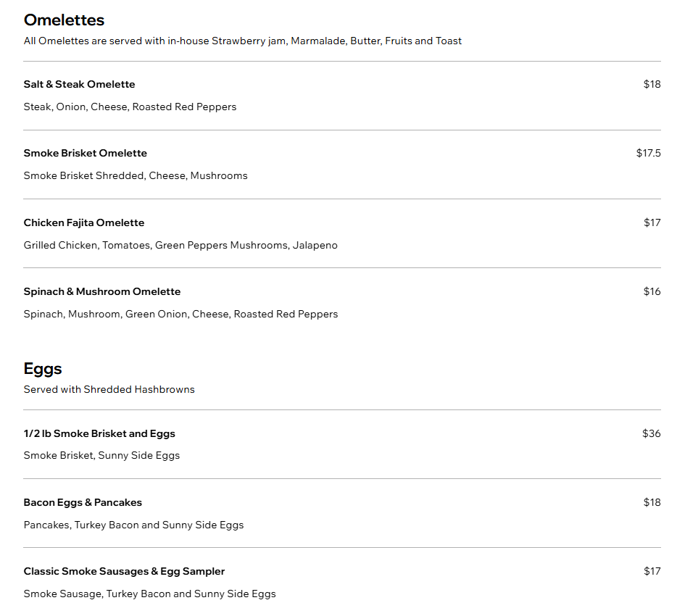The width and height of the screenshot is (685, 616).
Task: Click the $16 price label
Action: coord(652,292)
